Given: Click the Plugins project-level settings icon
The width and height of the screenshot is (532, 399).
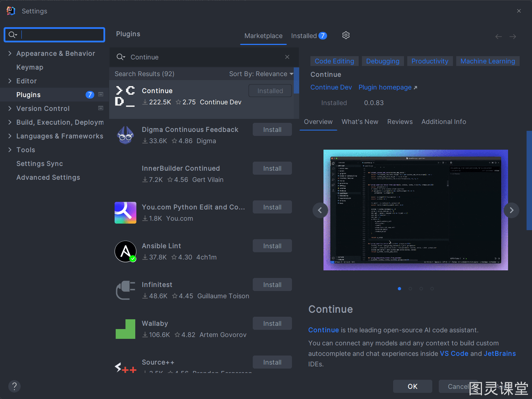Looking at the screenshot, I should 101,95.
